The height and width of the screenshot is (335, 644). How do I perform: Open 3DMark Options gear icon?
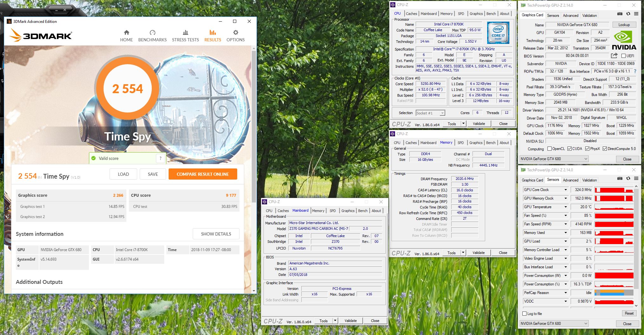[236, 32]
